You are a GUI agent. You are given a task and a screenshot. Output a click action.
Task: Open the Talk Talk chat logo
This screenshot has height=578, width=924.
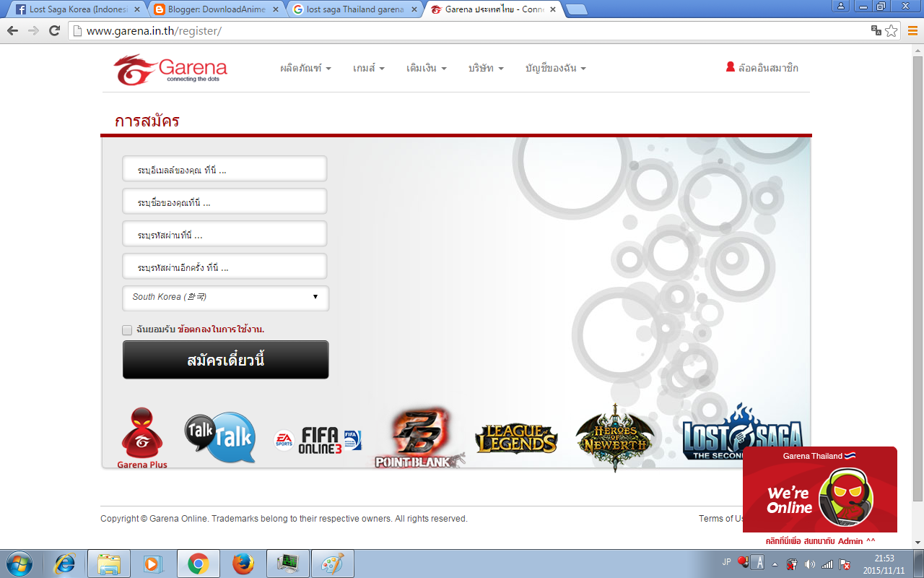219,437
